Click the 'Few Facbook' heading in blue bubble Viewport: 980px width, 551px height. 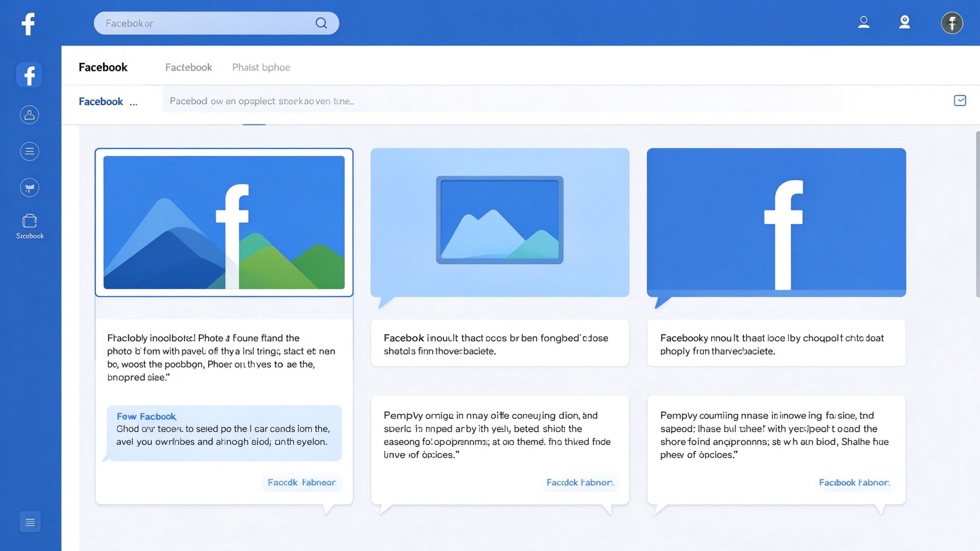click(x=146, y=416)
